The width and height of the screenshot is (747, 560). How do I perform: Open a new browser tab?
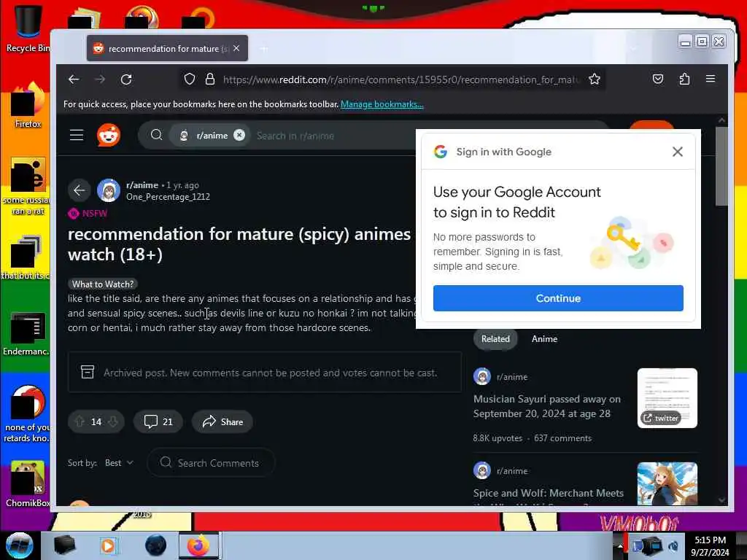coord(264,49)
